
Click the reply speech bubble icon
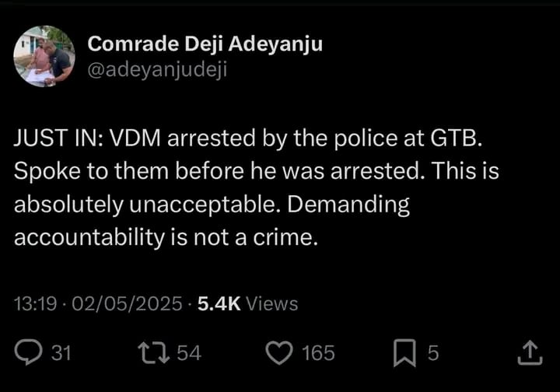coord(29,353)
